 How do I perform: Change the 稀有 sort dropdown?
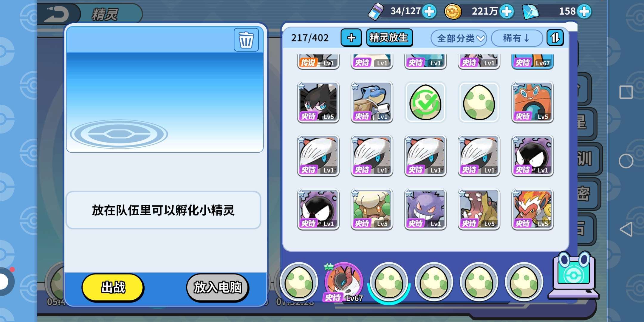pyautogui.click(x=517, y=38)
